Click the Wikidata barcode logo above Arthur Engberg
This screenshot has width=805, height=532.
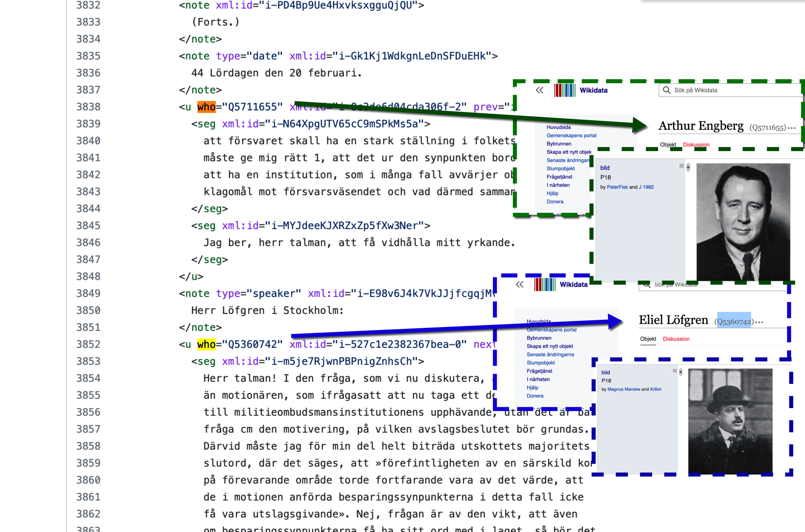[x=564, y=90]
